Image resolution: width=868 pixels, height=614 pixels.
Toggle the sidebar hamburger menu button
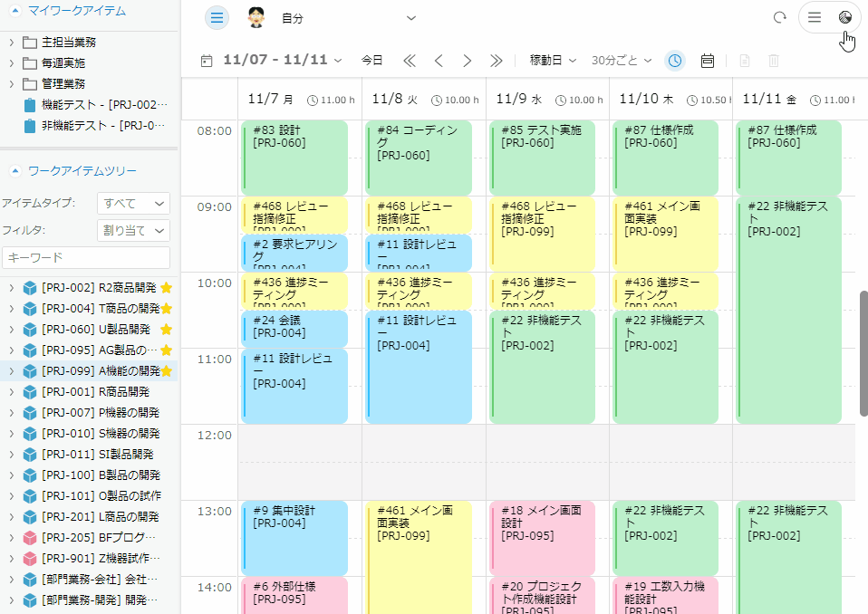point(217,18)
